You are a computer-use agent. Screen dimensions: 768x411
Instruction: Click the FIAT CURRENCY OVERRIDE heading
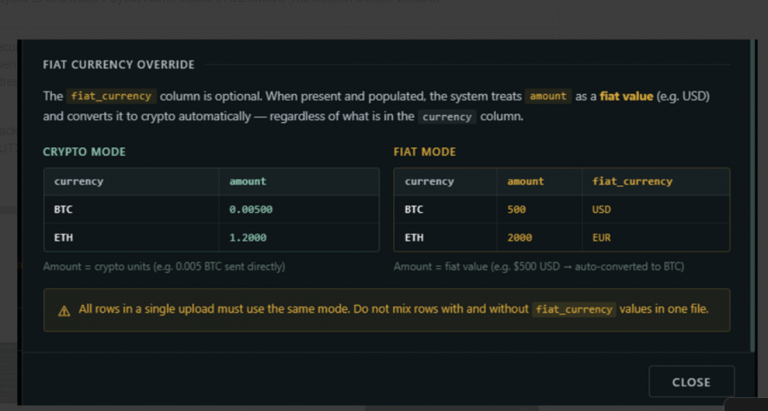coord(119,65)
